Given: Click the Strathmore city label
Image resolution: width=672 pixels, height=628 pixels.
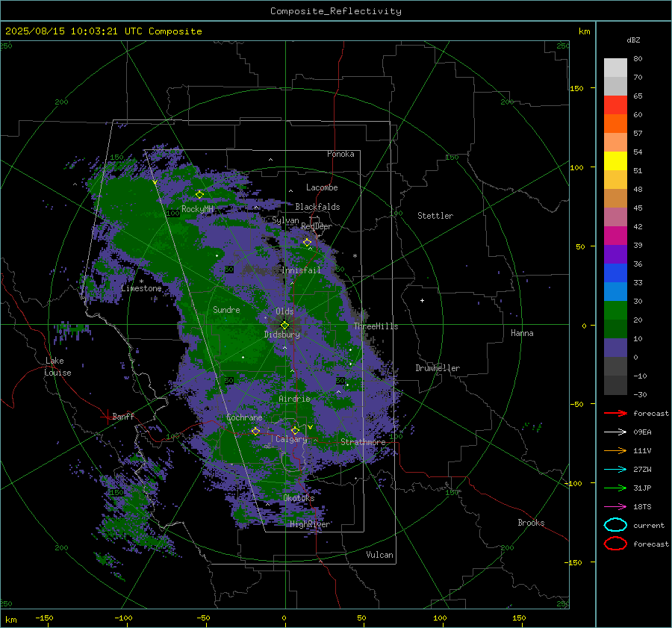Looking at the screenshot, I should tap(363, 442).
